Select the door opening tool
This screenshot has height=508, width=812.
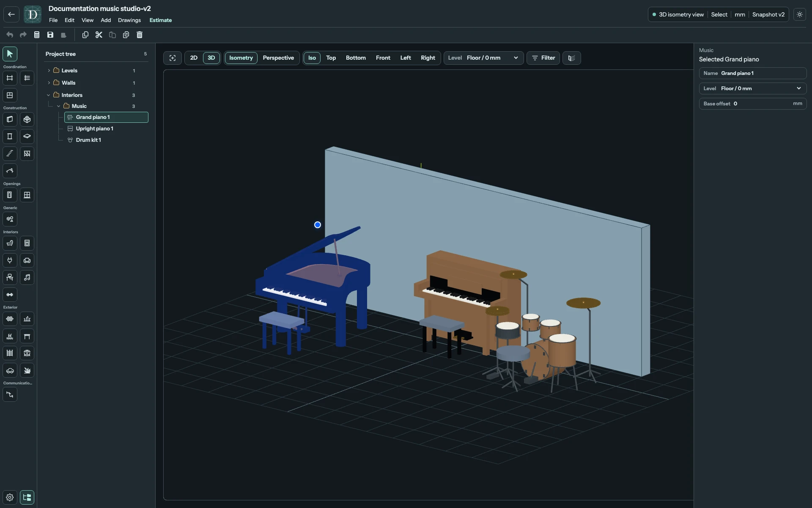tap(10, 195)
